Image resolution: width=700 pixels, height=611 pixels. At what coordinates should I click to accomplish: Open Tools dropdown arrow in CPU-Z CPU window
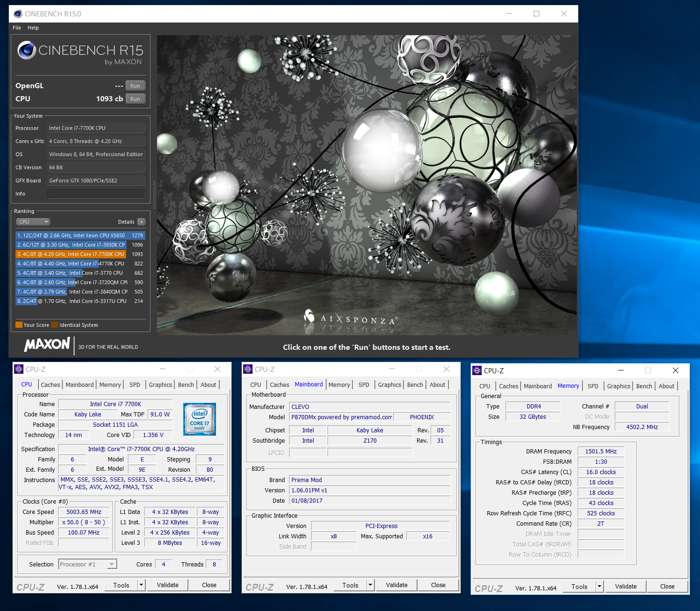click(x=141, y=585)
